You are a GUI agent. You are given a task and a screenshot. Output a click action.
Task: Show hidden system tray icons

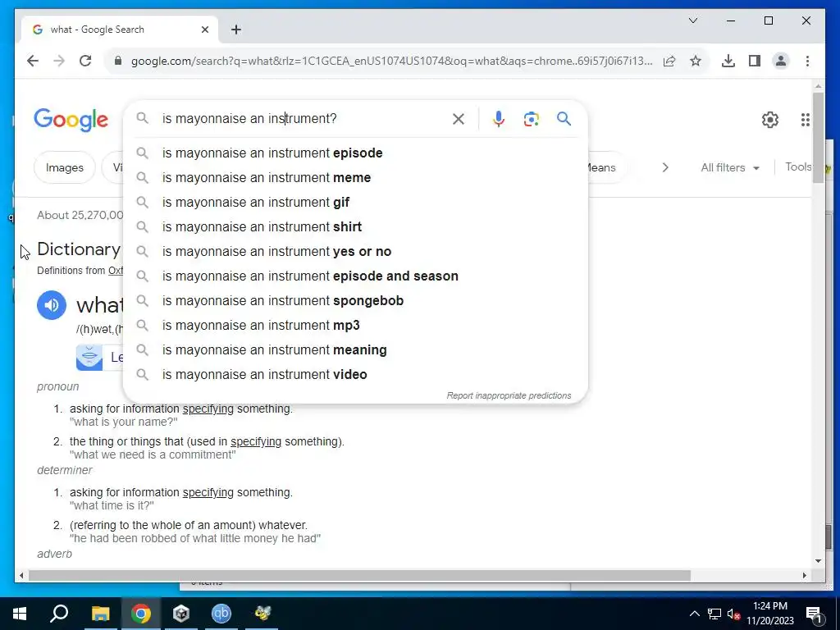point(694,614)
